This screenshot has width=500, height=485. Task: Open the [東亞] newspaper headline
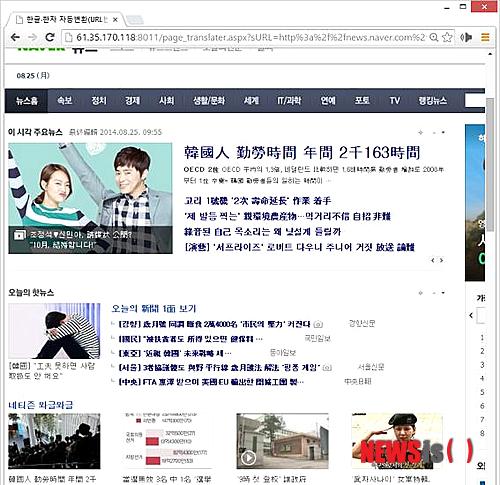click(x=175, y=353)
